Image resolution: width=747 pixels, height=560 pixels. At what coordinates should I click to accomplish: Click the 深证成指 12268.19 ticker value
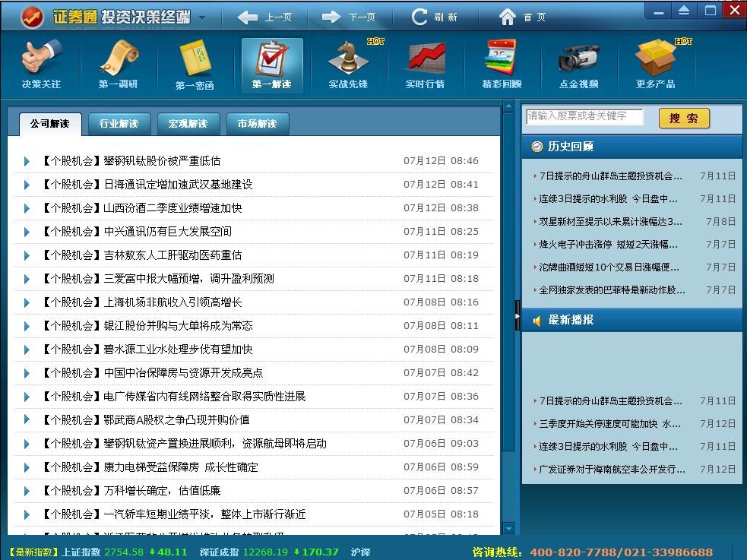[x=265, y=552]
